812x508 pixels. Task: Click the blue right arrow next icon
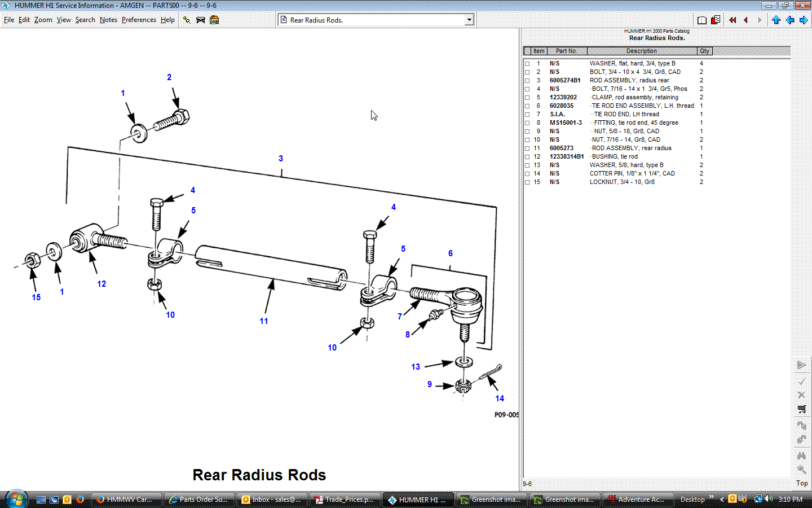point(804,20)
